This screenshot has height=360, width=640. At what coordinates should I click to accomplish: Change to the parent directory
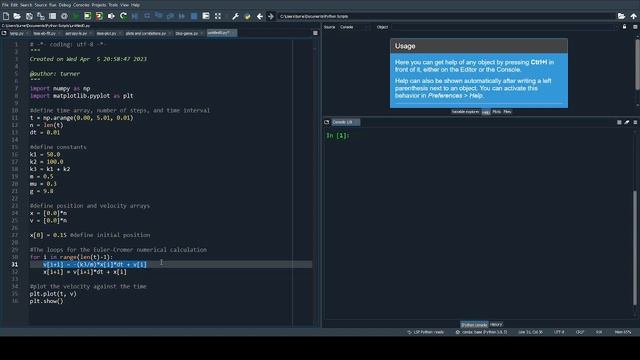point(633,16)
